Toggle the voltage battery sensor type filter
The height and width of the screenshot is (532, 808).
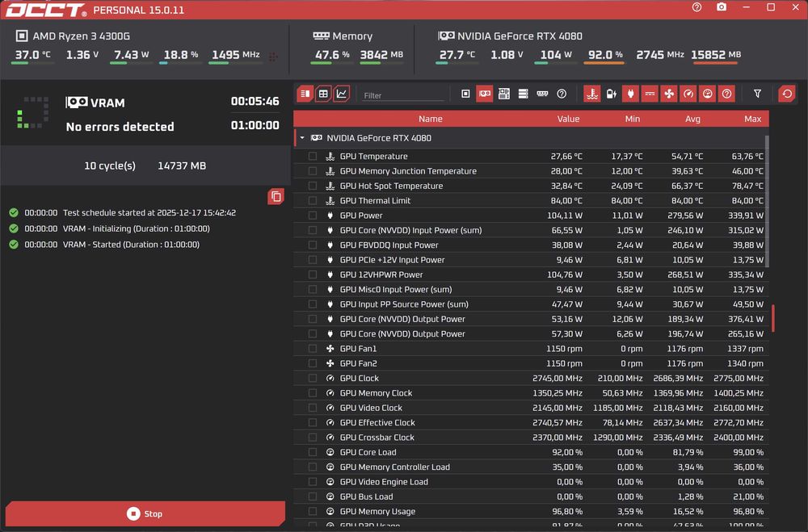click(x=611, y=94)
